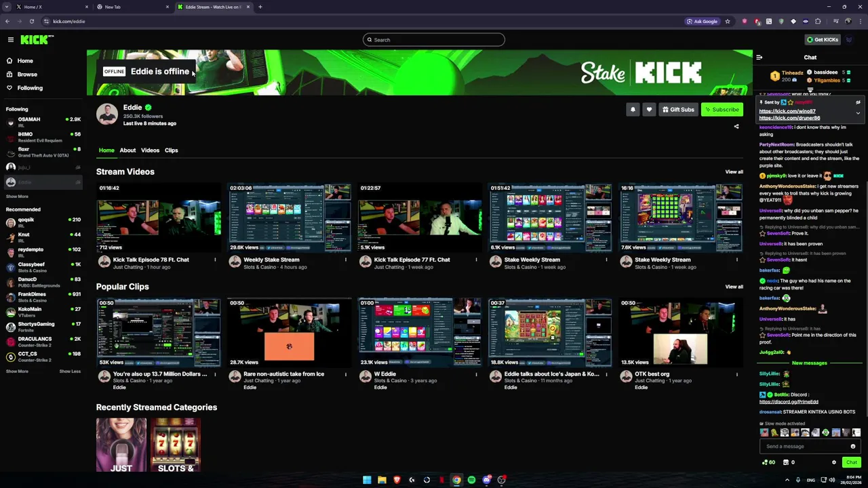Click the search box

click(434, 40)
